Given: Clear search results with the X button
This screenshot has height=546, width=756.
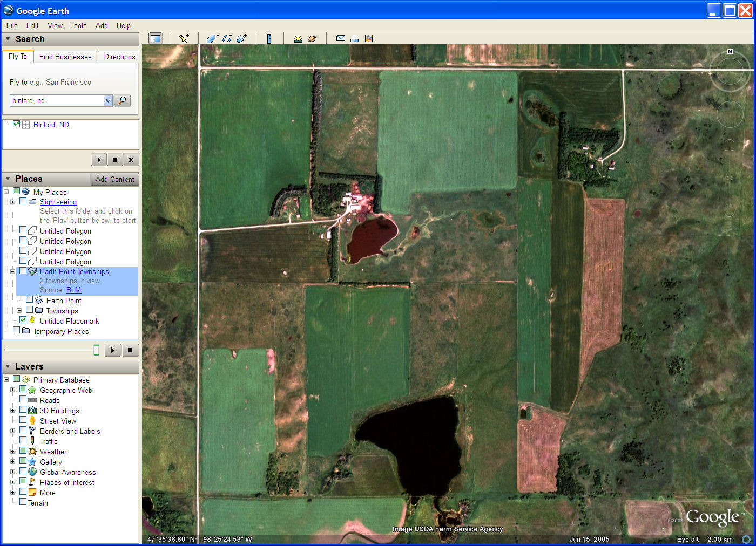Looking at the screenshot, I should pos(131,160).
